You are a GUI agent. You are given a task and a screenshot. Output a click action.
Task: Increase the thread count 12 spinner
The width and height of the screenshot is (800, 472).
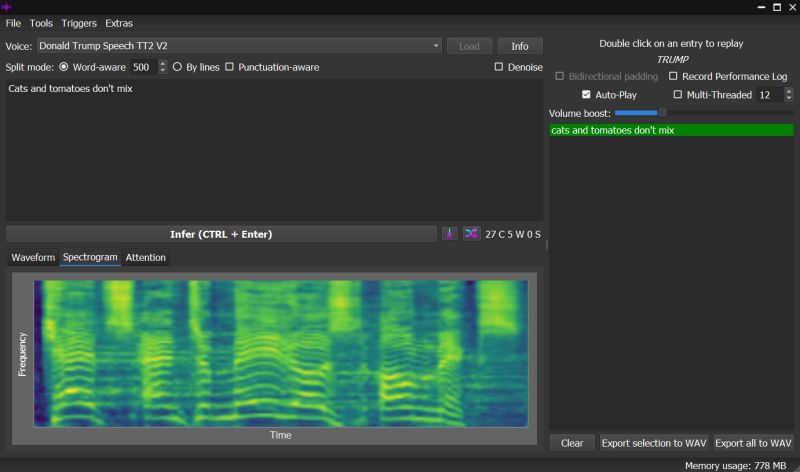(x=789, y=91)
